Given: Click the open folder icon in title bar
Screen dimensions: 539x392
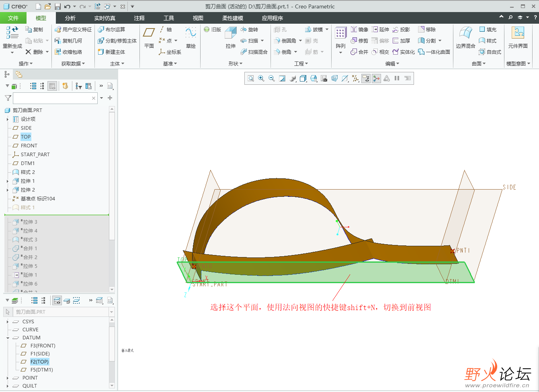Looking at the screenshot, I should pos(48,6).
